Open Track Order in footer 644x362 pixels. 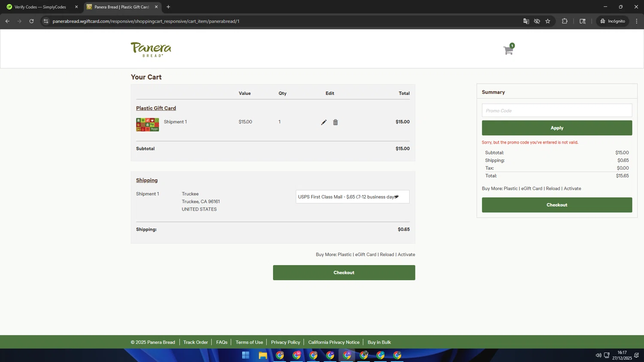(x=195, y=342)
